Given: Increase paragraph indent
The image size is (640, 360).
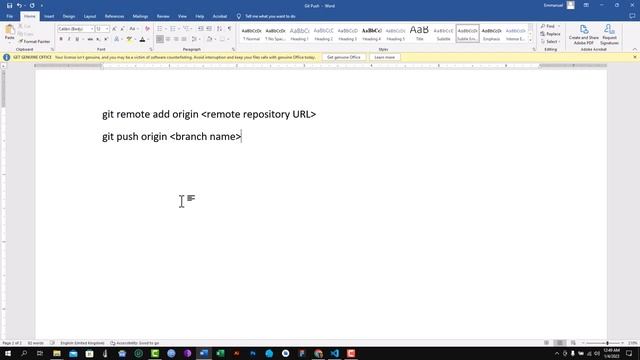Looking at the screenshot, I should (x=209, y=29).
